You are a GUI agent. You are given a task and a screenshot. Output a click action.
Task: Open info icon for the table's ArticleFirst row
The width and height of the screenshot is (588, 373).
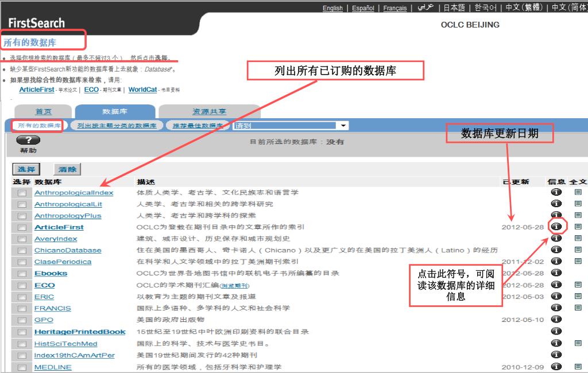click(x=556, y=227)
